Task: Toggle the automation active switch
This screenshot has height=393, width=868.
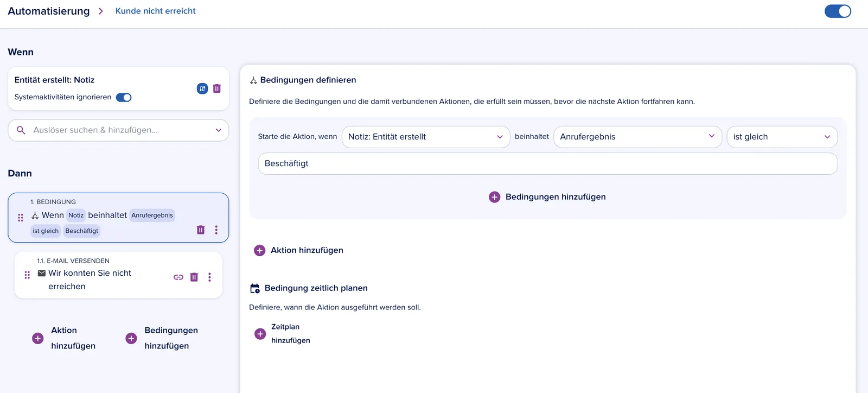Action: (x=838, y=11)
